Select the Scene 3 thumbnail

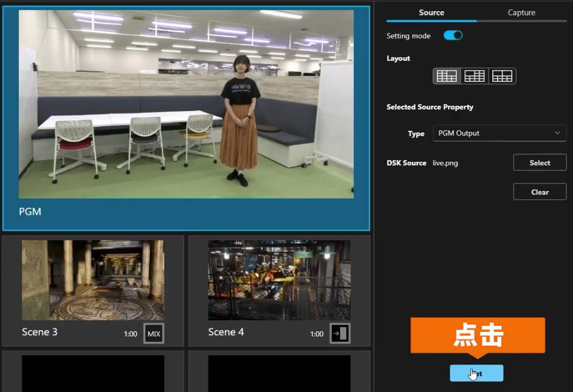[93, 280]
